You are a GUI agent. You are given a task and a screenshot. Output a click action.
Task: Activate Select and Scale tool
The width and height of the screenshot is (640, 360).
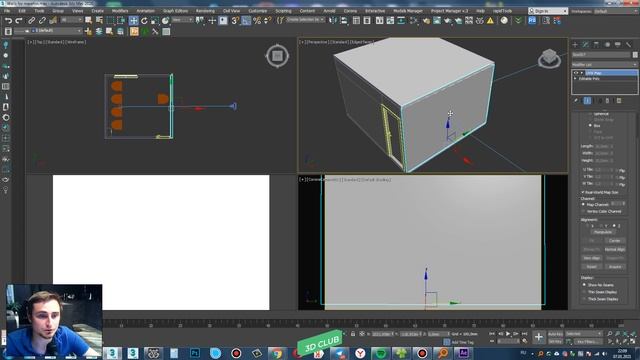click(155, 20)
